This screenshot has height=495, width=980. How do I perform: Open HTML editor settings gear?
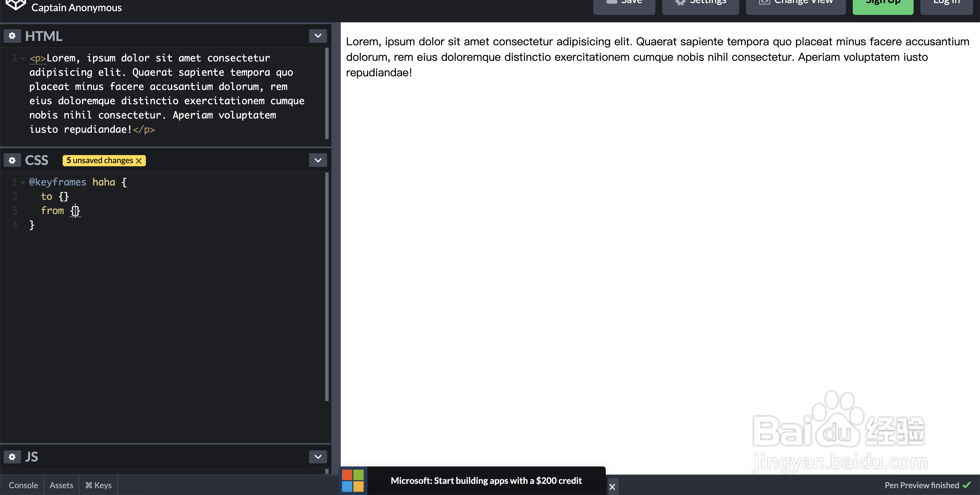(x=12, y=36)
